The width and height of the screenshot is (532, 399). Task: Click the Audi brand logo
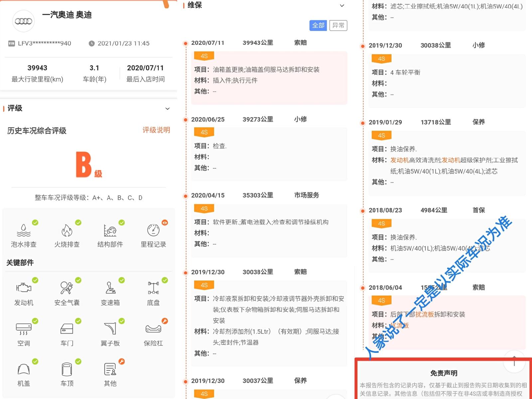click(24, 21)
